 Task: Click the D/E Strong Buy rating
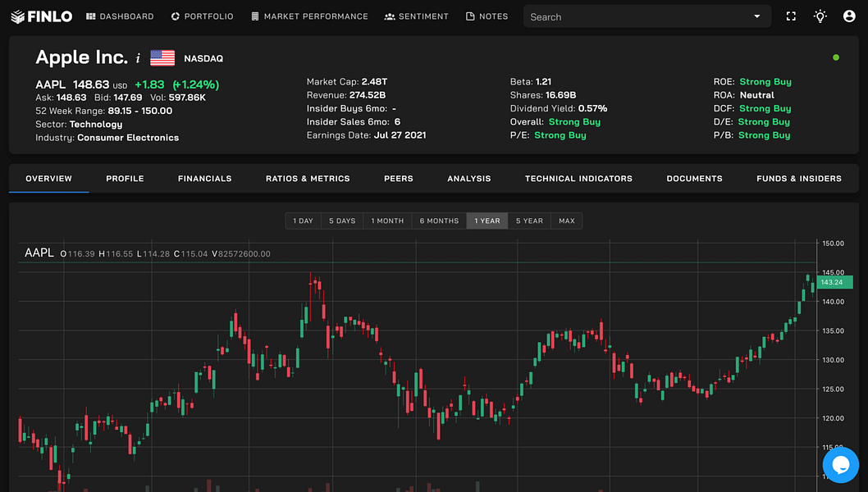[x=764, y=121]
